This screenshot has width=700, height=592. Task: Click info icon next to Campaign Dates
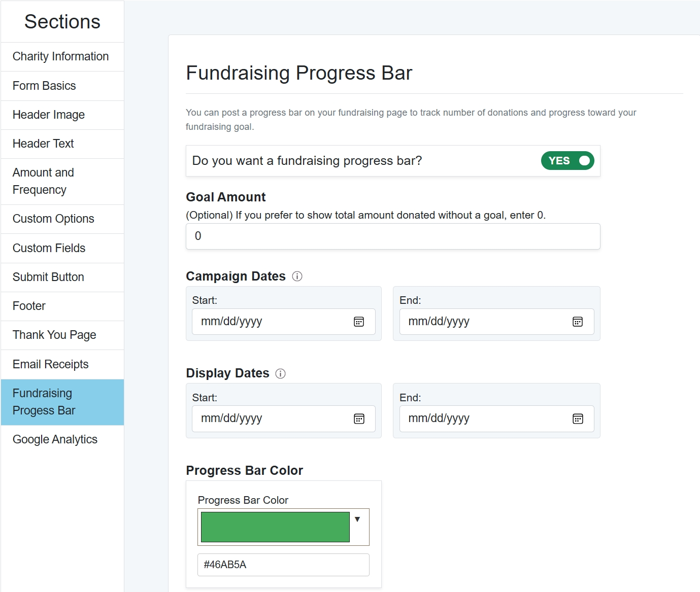(297, 276)
